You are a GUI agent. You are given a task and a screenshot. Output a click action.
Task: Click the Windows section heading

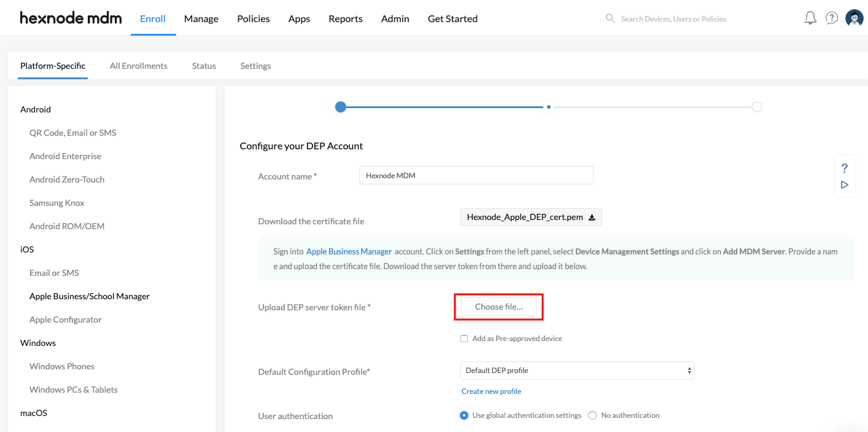click(38, 343)
